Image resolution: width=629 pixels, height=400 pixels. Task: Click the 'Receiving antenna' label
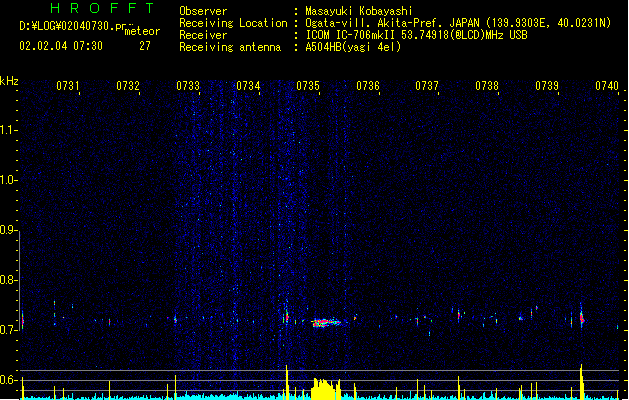(230, 47)
